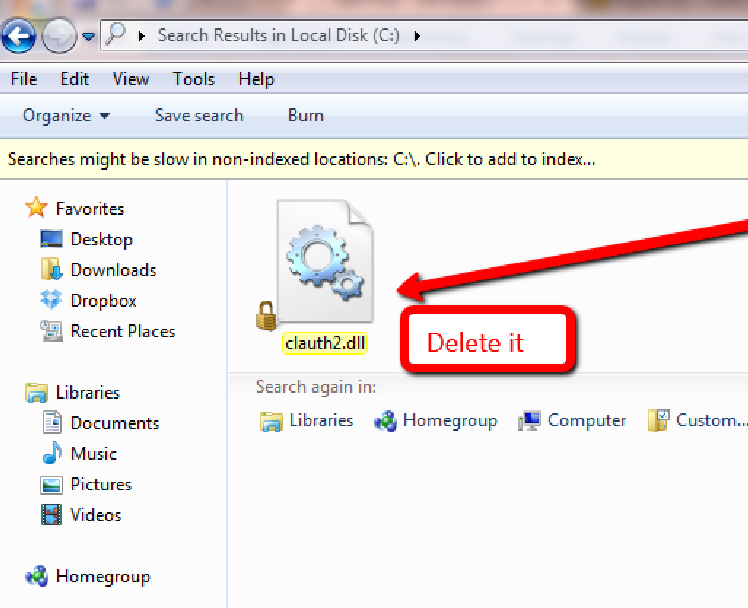This screenshot has width=748, height=608.
Task: Open the Tools menu
Action: 193,79
